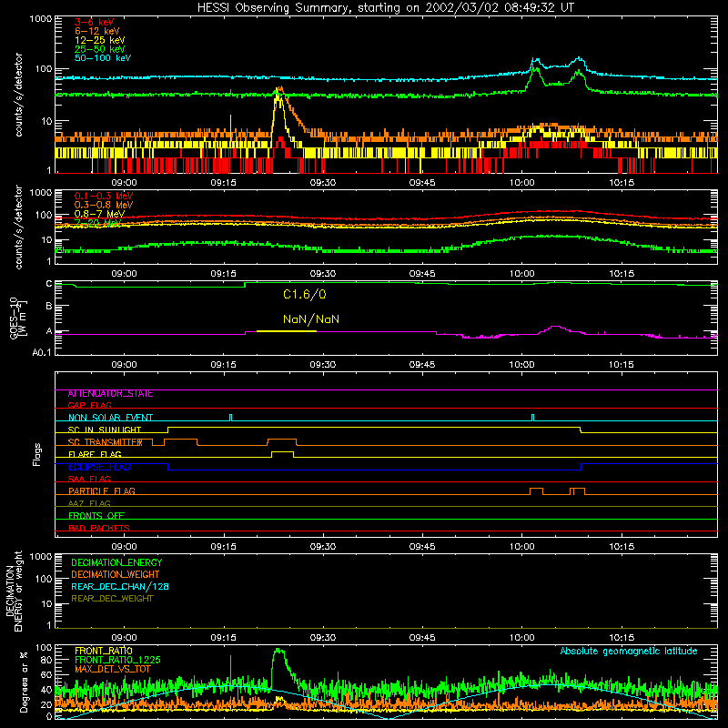Click the NON_SOLAR_EVENT spike near 10:01
Image resolution: width=728 pixels, height=728 pixels.
532,418
